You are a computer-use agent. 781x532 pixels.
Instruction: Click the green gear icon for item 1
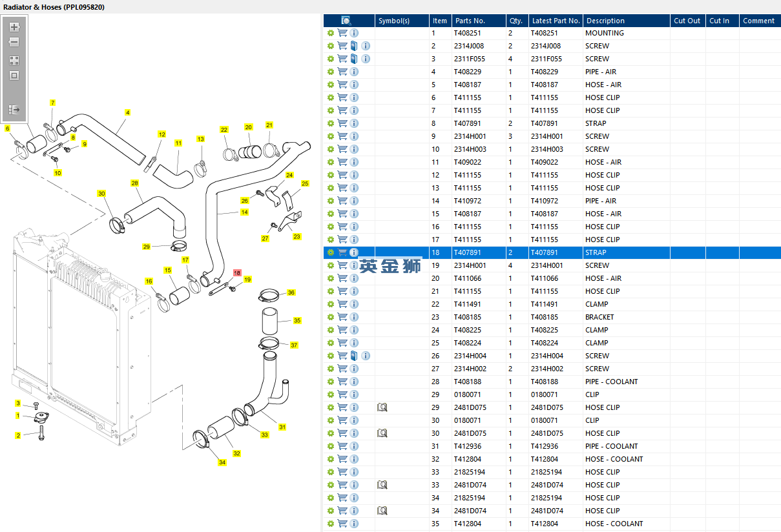[331, 33]
